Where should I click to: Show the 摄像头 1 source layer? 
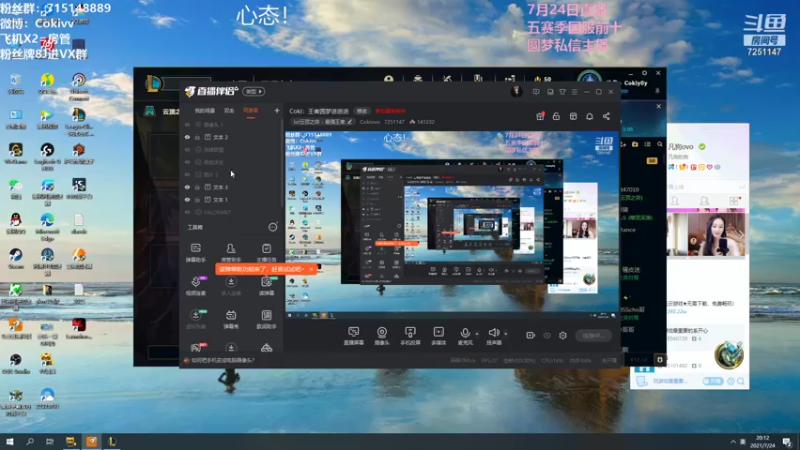coord(187,124)
